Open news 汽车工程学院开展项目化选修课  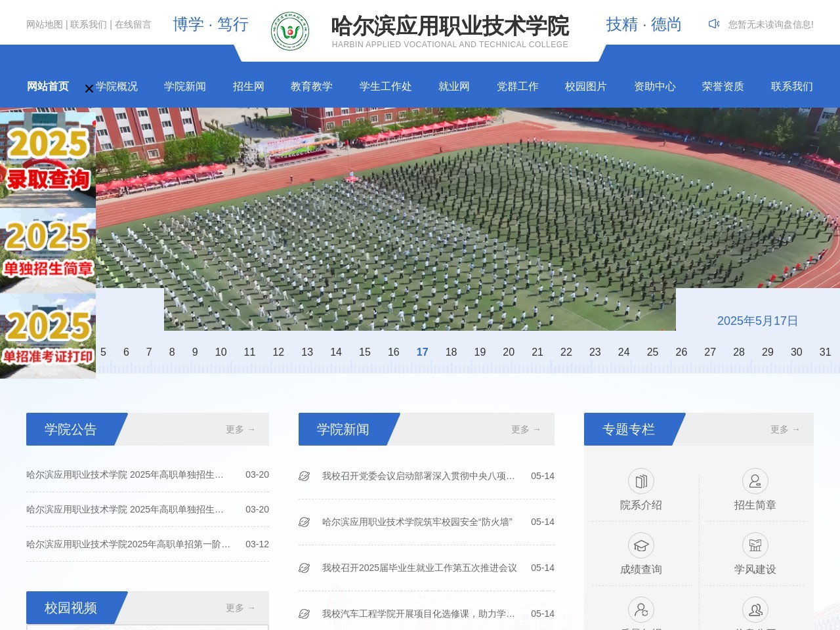click(419, 614)
